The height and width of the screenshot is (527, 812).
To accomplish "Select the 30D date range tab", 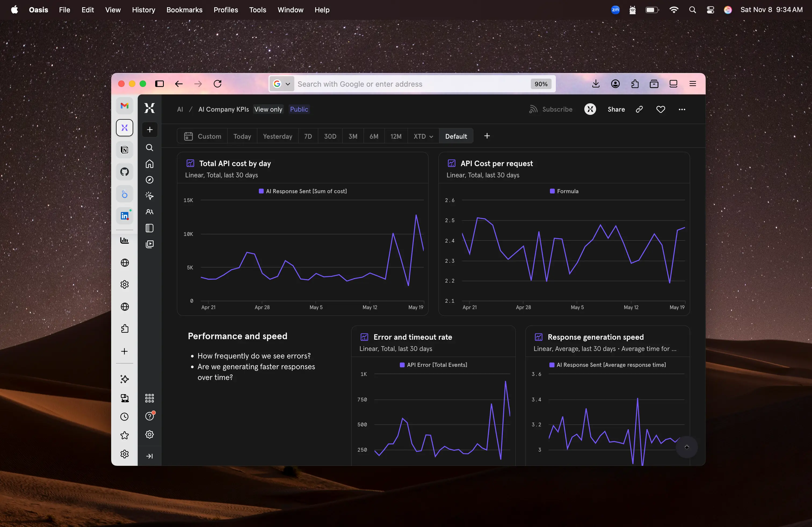I will click(x=330, y=136).
